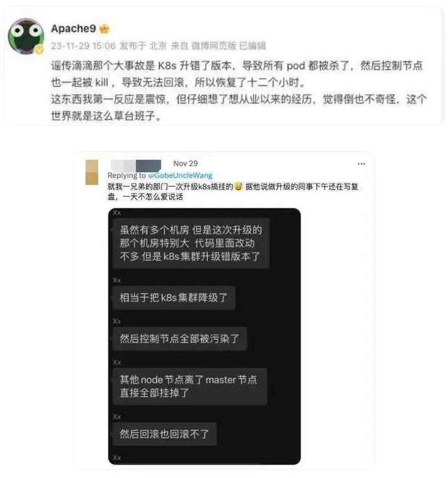Click the 微博网页版 source label
Screen dimensions: 448x478
[214, 46]
